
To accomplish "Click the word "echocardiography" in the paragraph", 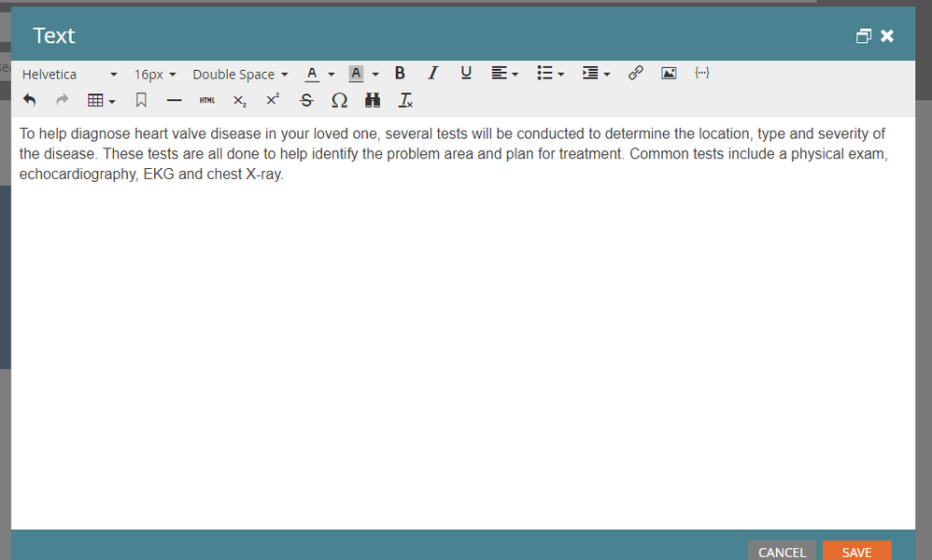I will click(x=78, y=175).
